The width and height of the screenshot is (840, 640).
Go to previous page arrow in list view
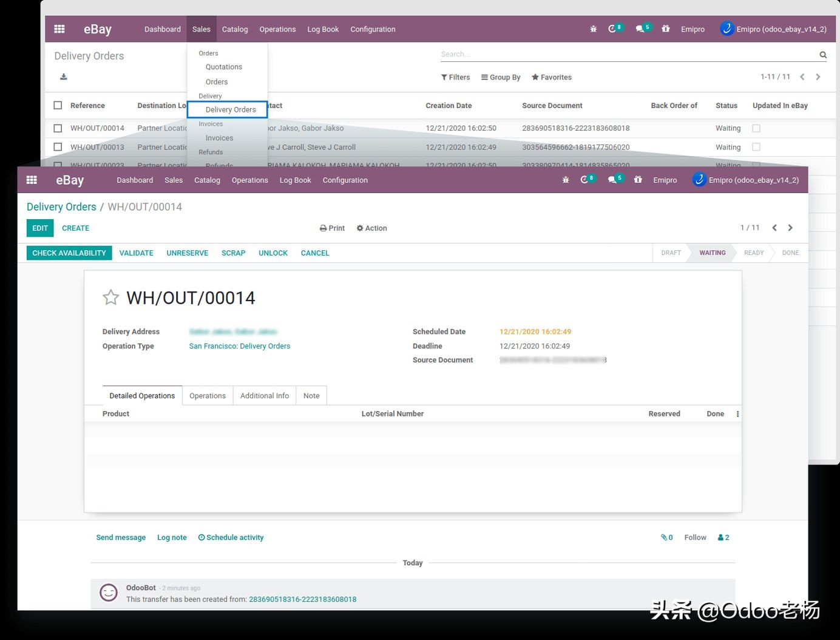pyautogui.click(x=802, y=77)
